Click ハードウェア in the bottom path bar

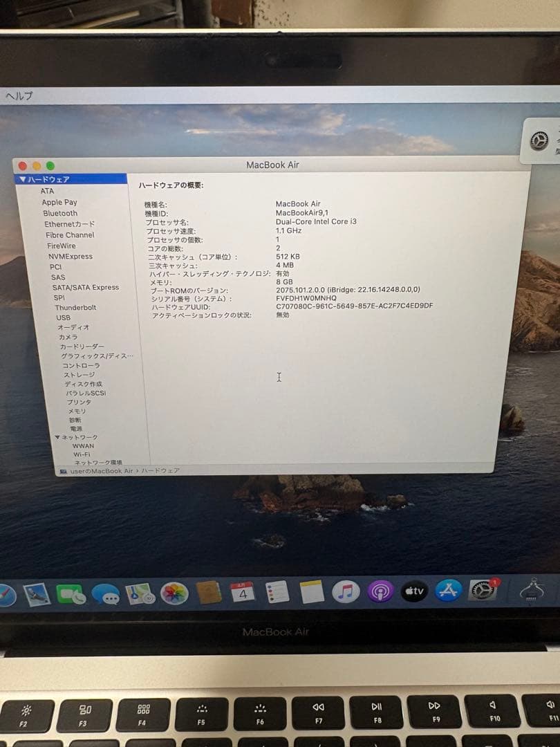click(x=160, y=471)
